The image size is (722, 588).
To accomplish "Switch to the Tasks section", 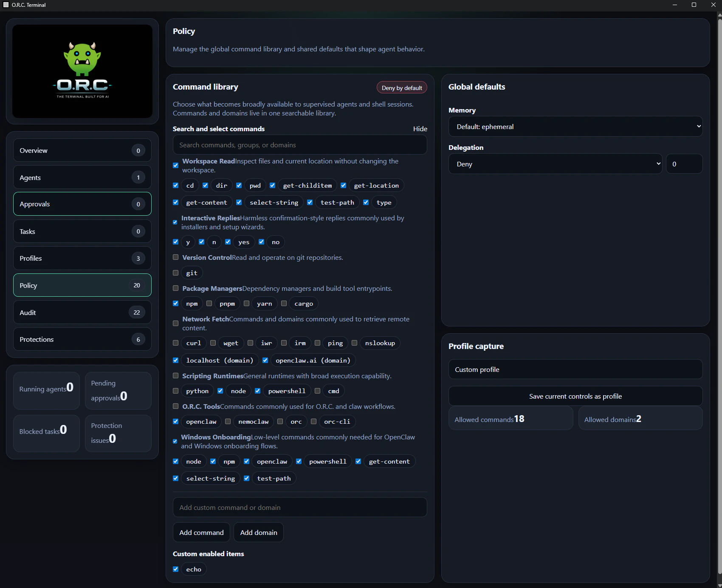I will coord(82,231).
